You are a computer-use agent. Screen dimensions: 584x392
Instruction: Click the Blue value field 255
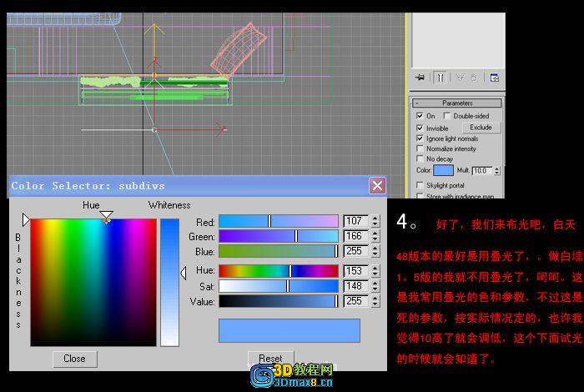coord(356,251)
